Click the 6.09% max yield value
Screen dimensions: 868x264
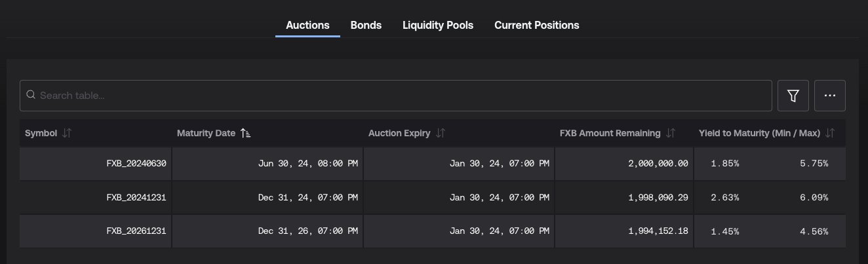tap(814, 197)
